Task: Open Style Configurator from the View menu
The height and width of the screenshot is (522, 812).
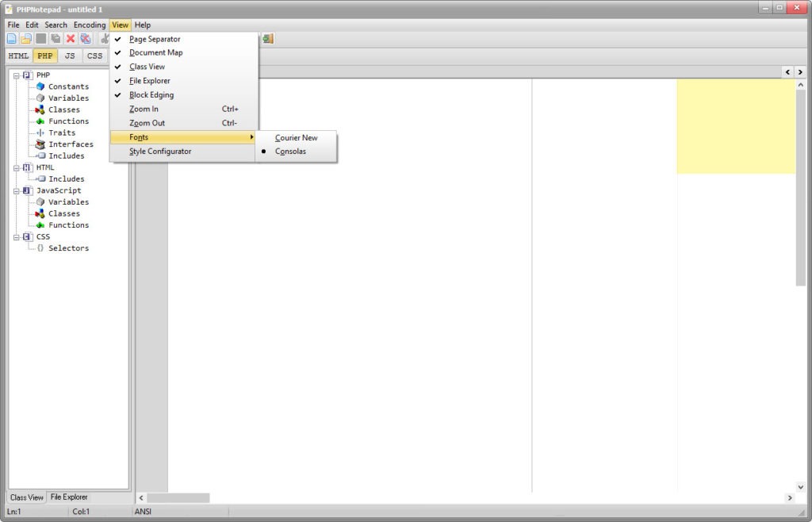Action: (x=184, y=152)
